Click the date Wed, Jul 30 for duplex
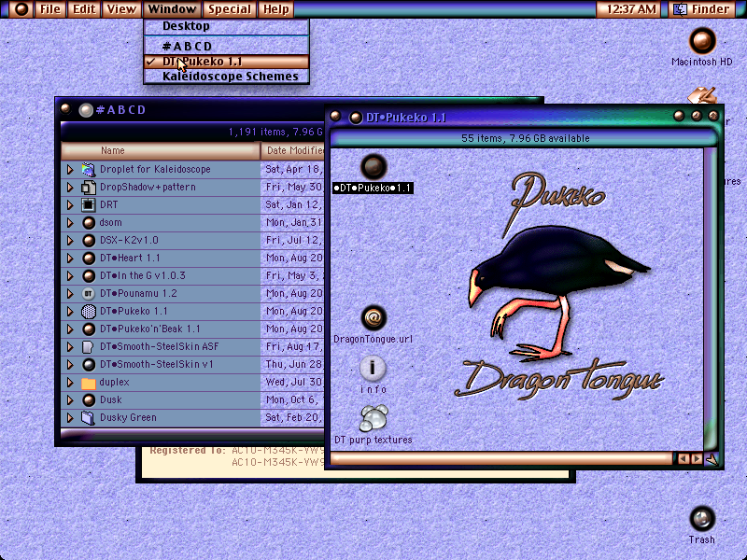This screenshot has height=560, width=747. 294,382
